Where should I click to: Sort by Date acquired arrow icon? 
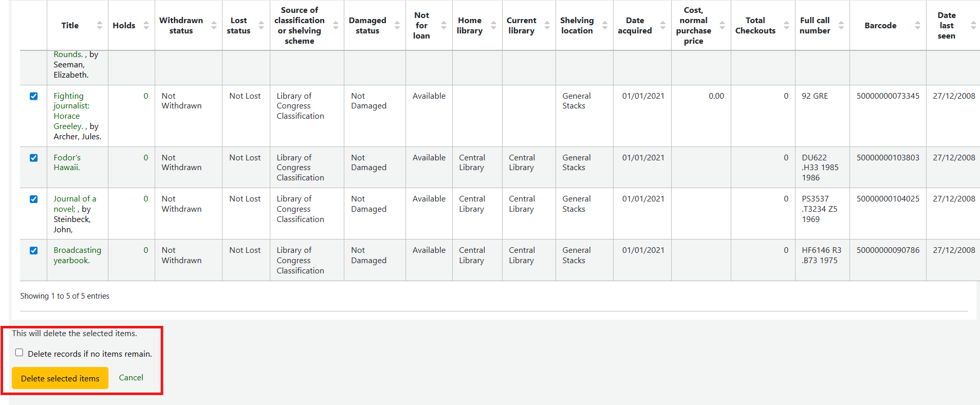click(x=662, y=25)
